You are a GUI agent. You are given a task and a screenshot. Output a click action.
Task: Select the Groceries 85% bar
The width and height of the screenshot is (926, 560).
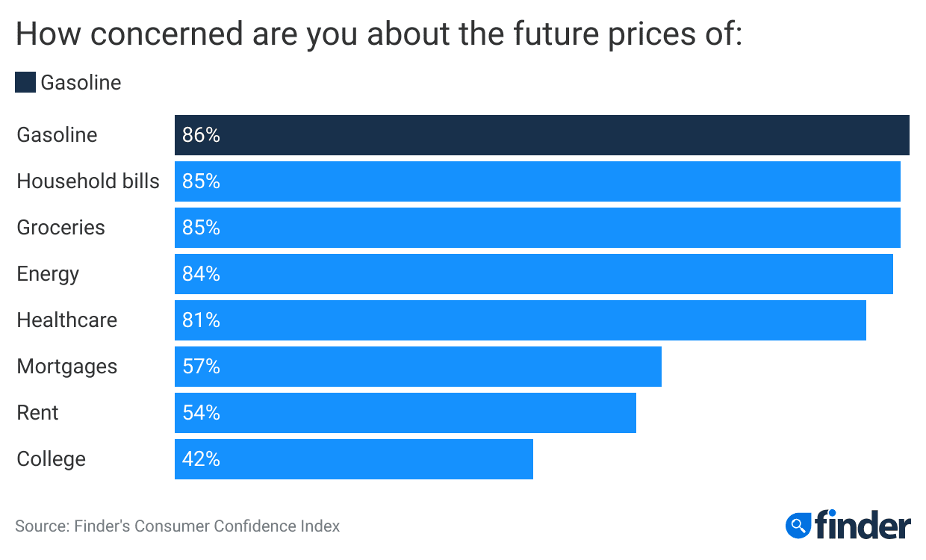[x=537, y=228]
